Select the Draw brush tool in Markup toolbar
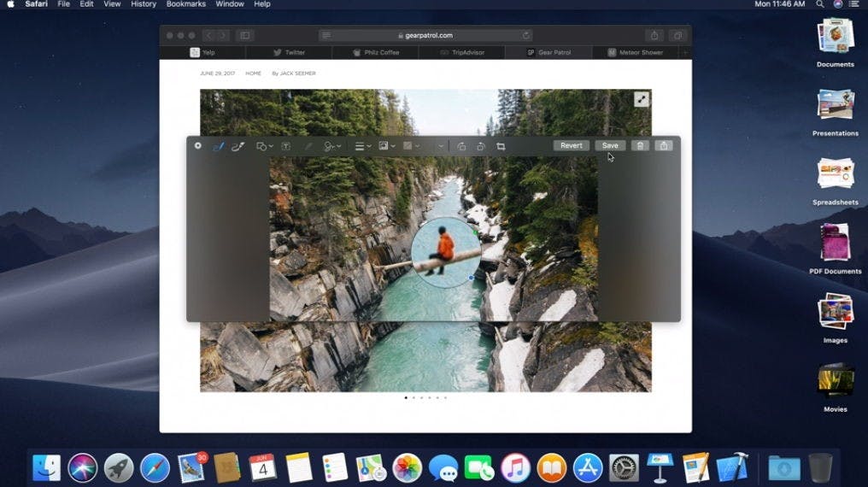 (238, 146)
